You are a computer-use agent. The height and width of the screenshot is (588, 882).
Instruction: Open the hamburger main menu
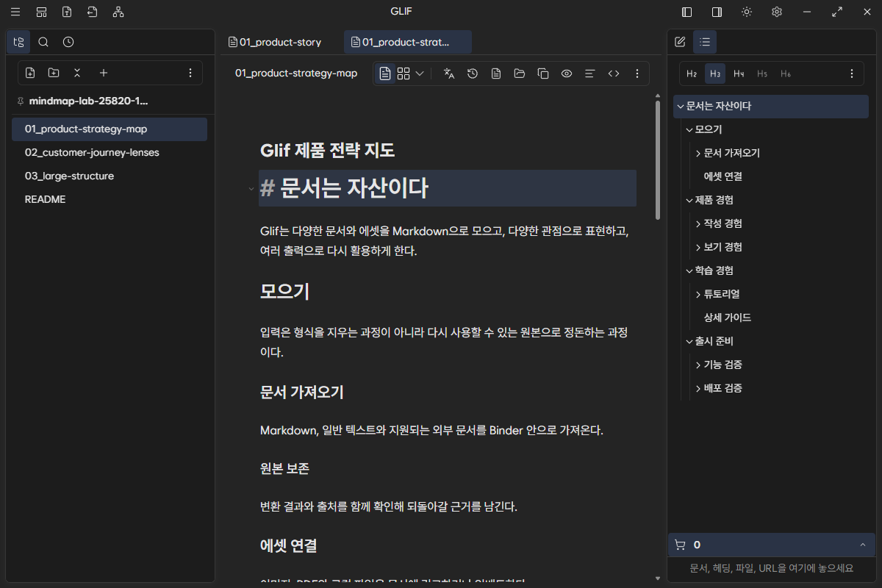(15, 12)
